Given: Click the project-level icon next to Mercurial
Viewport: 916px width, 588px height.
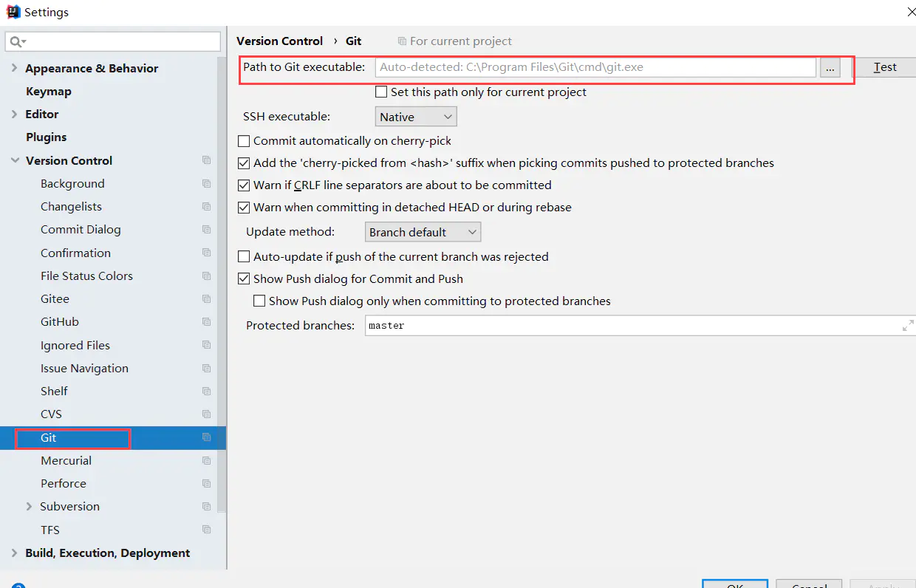Looking at the screenshot, I should coord(207,461).
